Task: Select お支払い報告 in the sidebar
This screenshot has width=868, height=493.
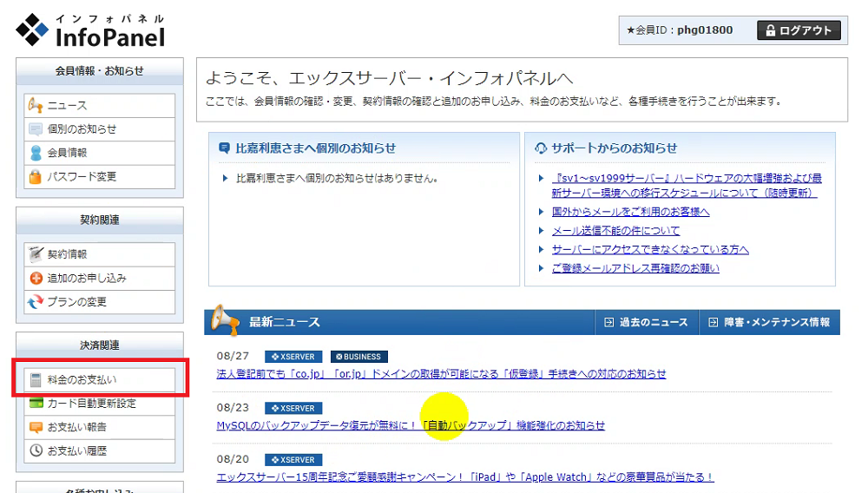Action: click(x=100, y=427)
